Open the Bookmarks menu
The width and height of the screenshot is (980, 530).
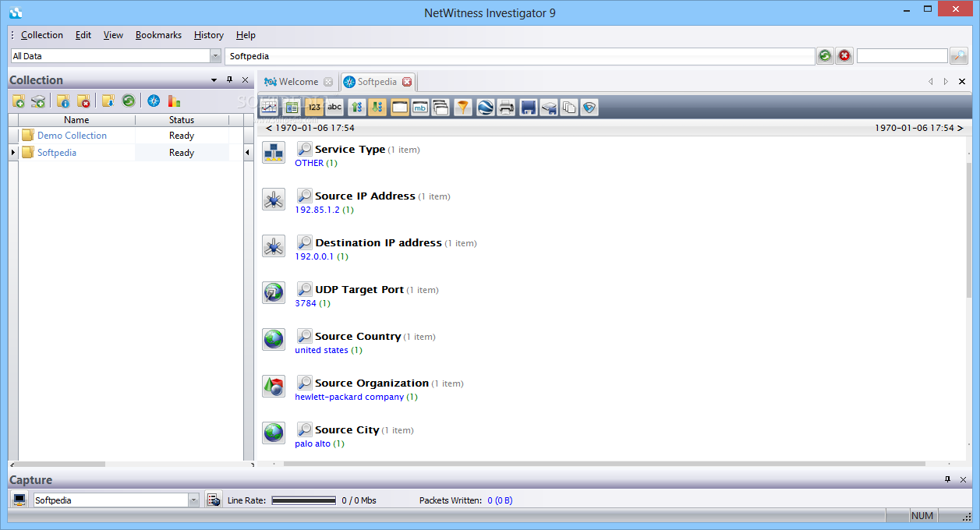click(x=158, y=35)
